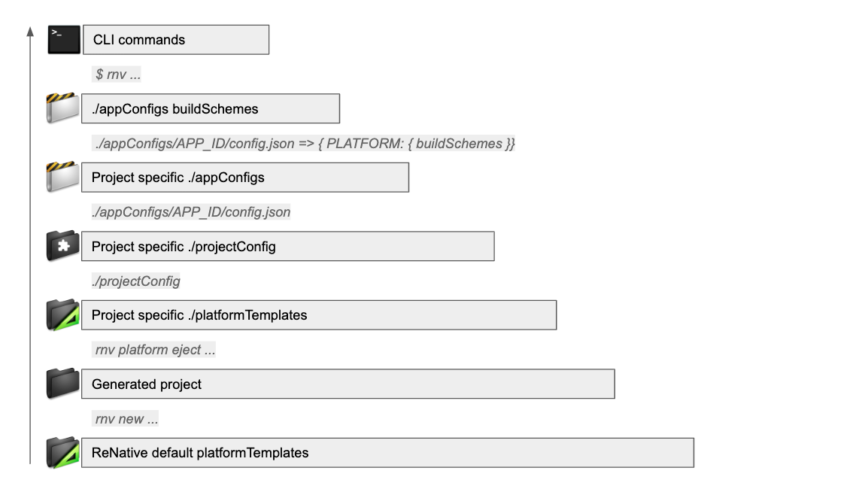Click the green folder icon beside Project specific ./platformTemplates

(62, 315)
